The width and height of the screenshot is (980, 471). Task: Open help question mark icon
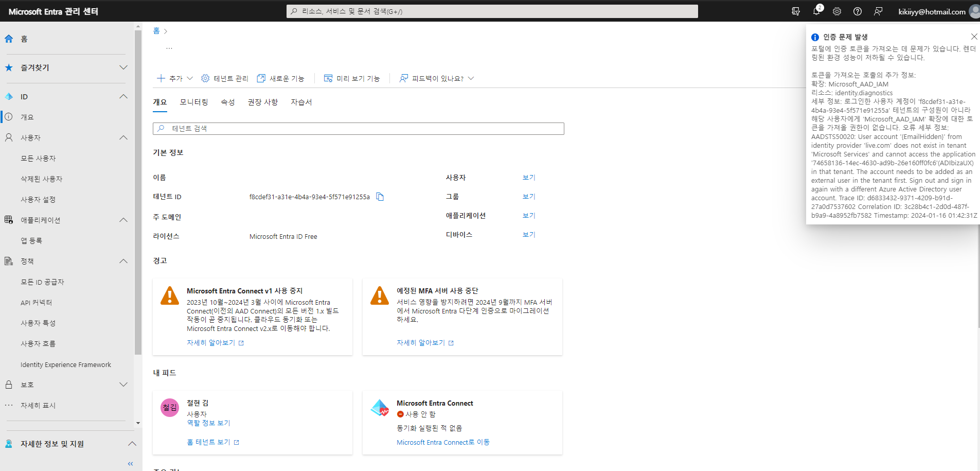(x=858, y=11)
